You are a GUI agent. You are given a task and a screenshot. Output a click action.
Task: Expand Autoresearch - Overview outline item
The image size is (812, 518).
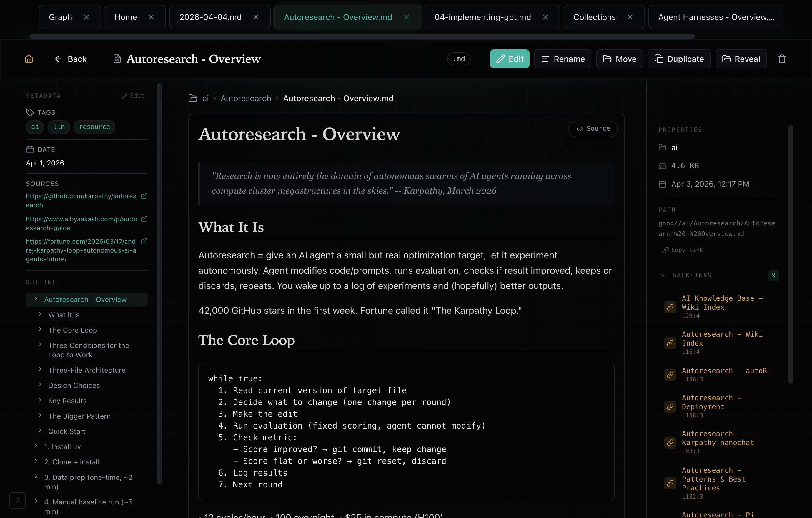(36, 299)
